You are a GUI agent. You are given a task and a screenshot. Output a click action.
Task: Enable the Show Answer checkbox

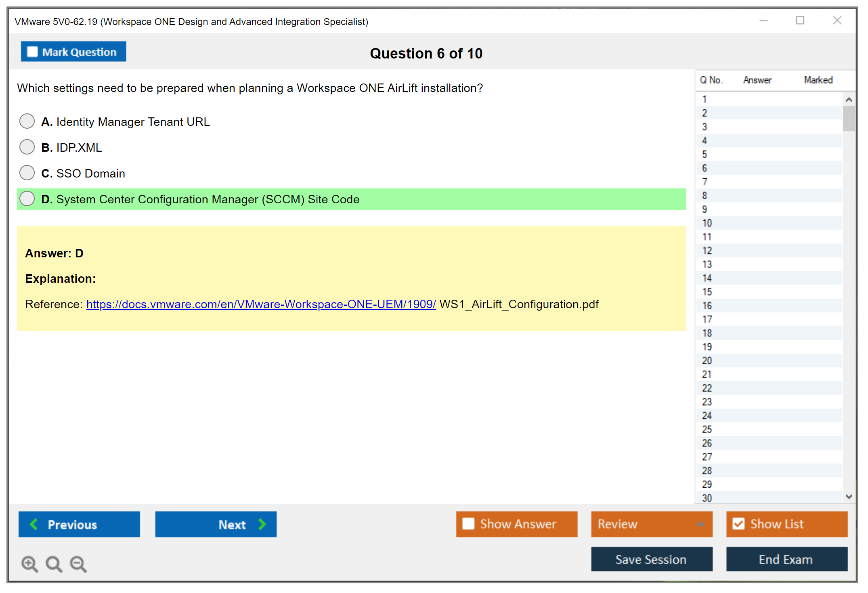[x=468, y=524]
